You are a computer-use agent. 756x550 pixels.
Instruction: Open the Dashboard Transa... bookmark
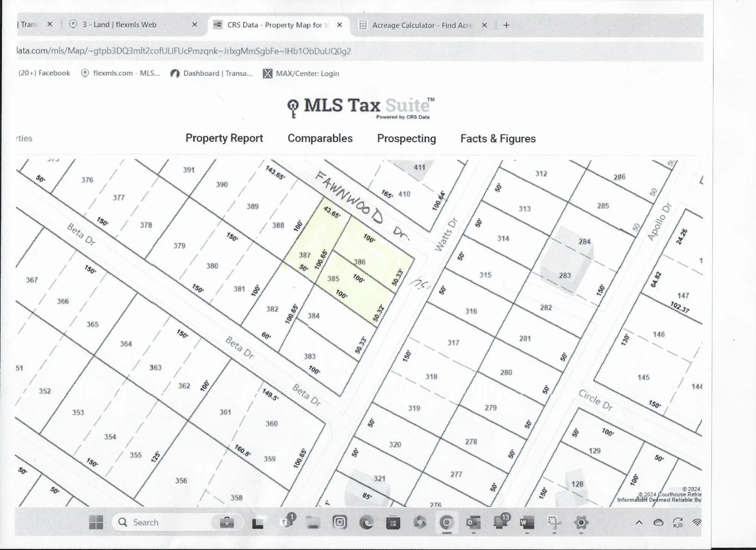pyautogui.click(x=211, y=73)
